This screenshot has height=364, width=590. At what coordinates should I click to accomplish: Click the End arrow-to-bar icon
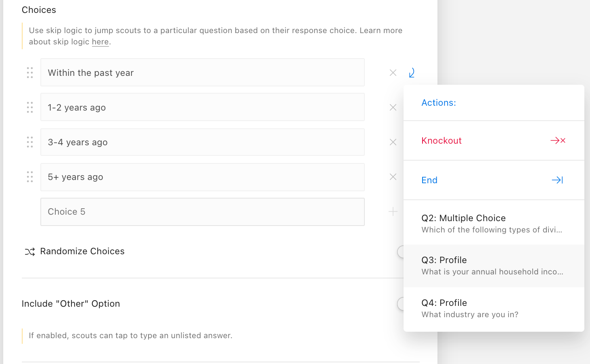point(557,180)
